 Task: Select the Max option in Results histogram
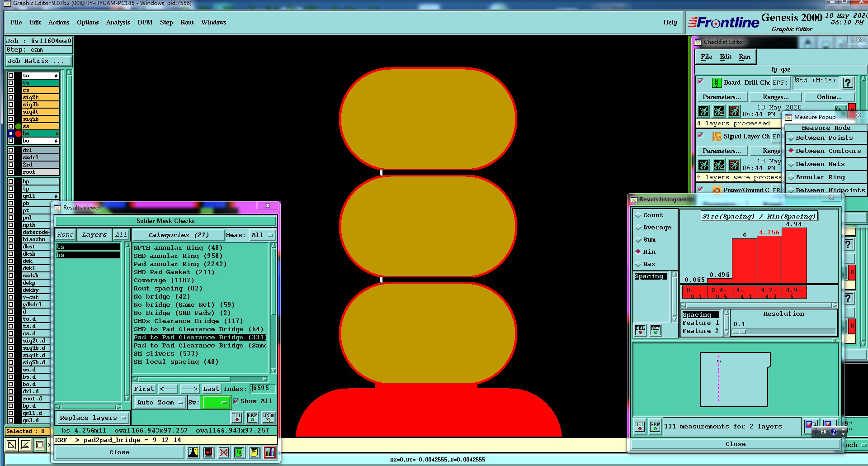coord(646,264)
